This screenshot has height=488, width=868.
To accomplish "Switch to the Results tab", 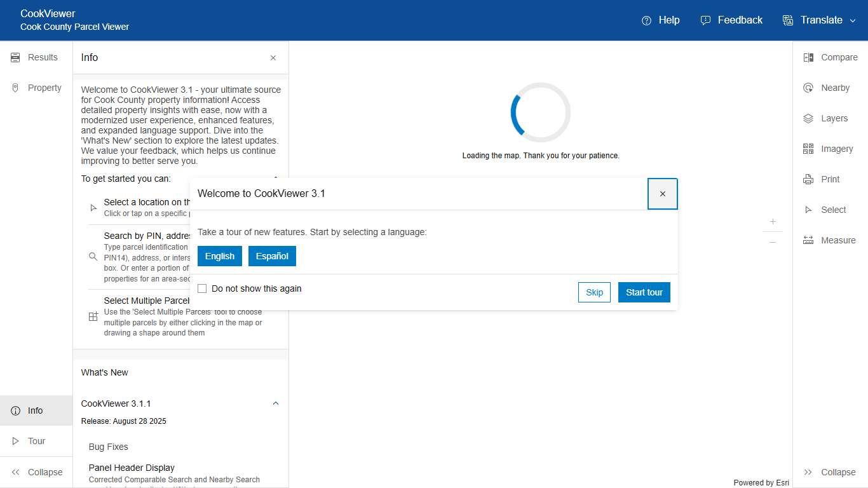I will pos(36,57).
